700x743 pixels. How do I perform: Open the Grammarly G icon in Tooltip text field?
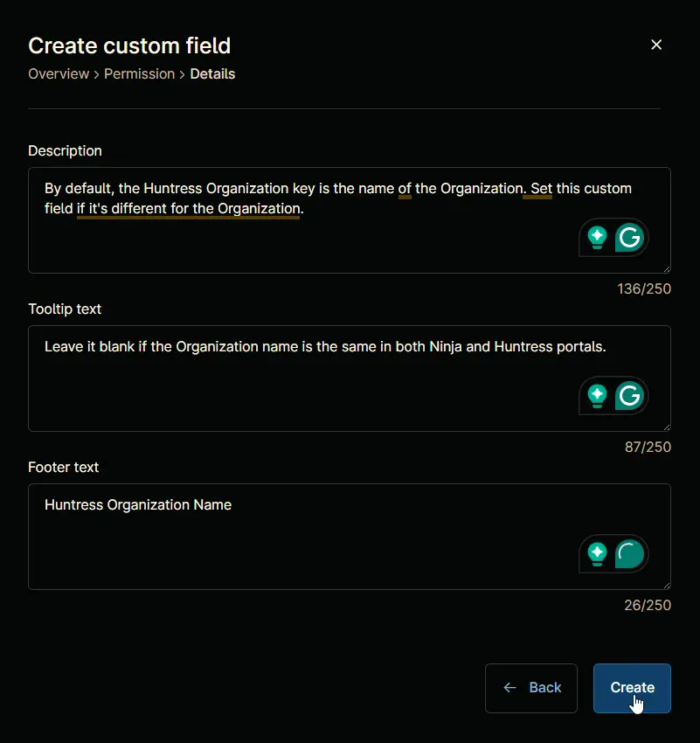[x=629, y=395]
